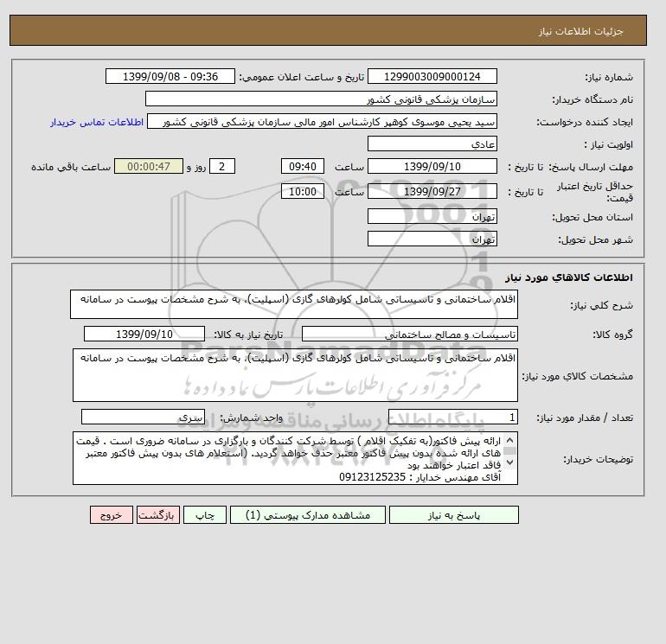Open اطلاعات تماس خریدار link
666x644 pixels.
pyautogui.click(x=97, y=122)
